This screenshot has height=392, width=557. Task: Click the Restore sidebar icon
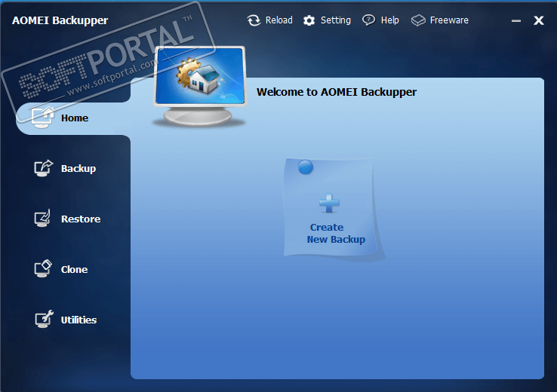pyautogui.click(x=42, y=219)
